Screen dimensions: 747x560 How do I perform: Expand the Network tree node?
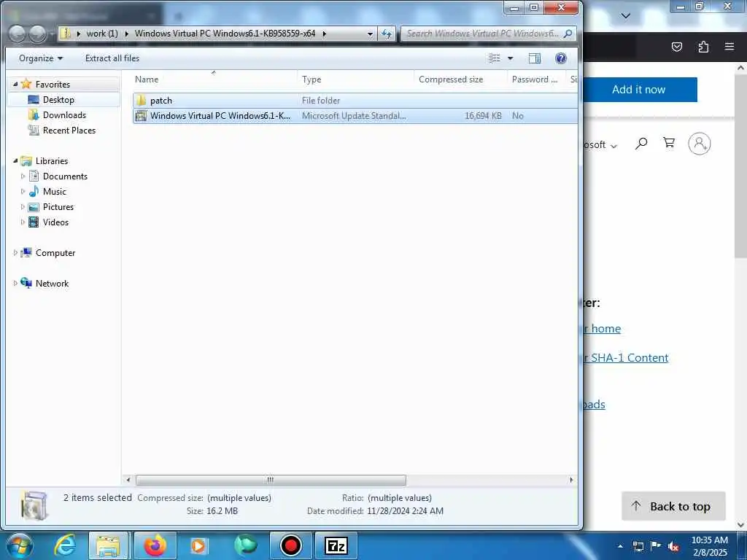click(x=15, y=284)
